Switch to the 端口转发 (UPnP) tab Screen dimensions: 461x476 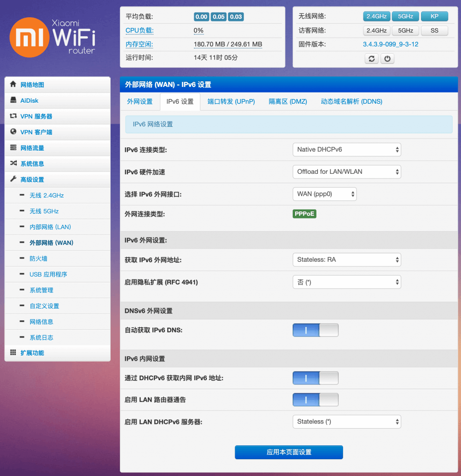pos(231,101)
